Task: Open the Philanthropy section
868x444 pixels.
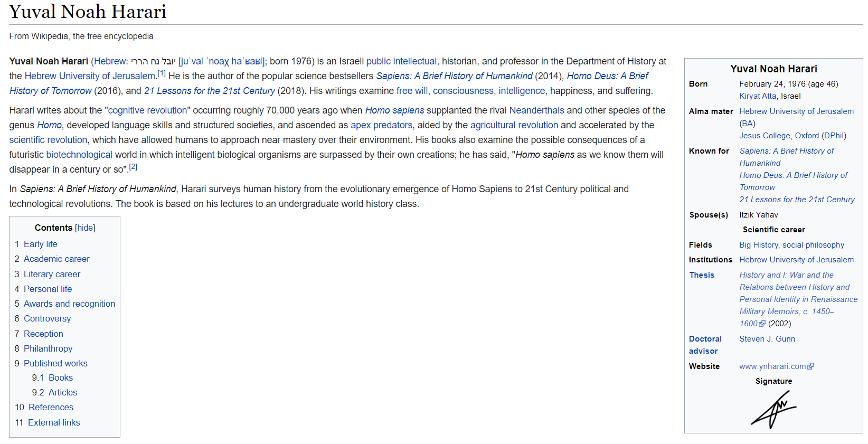Action: (x=48, y=348)
